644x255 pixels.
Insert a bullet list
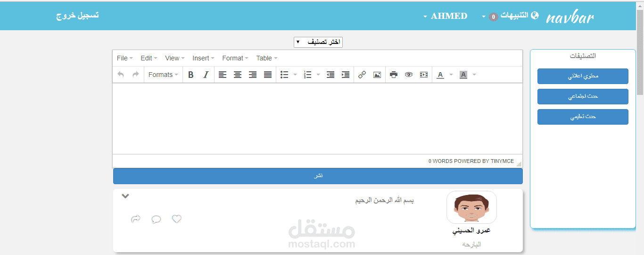(x=284, y=75)
